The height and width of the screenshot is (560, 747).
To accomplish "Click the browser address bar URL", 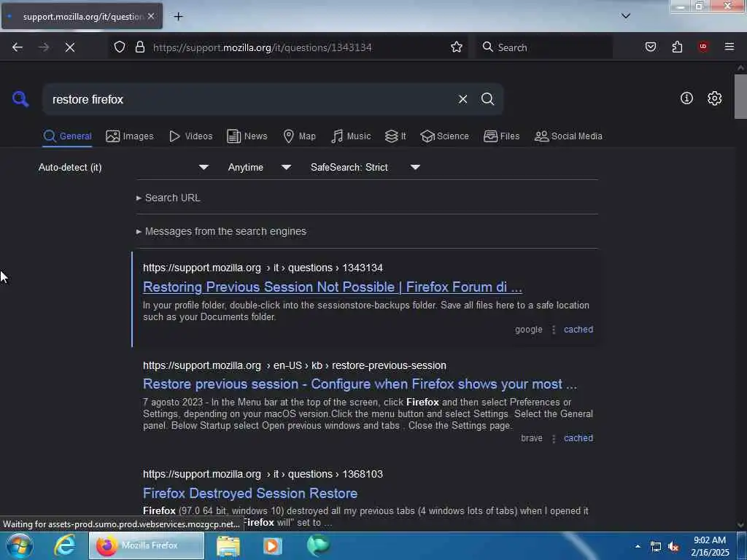I will click(262, 47).
